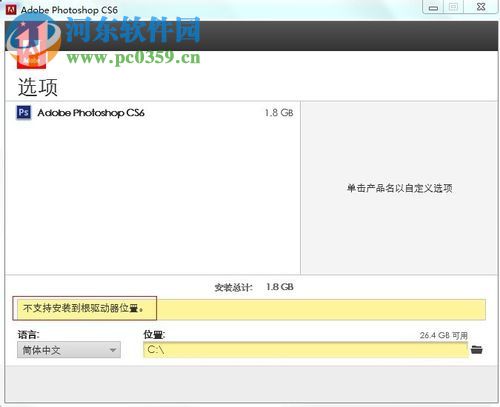
Task: Open the 简体中文 language dropdown
Action: coord(69,350)
